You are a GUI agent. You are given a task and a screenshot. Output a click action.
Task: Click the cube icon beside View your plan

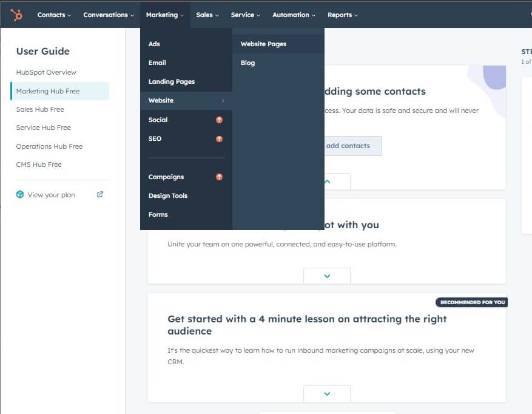pos(20,195)
